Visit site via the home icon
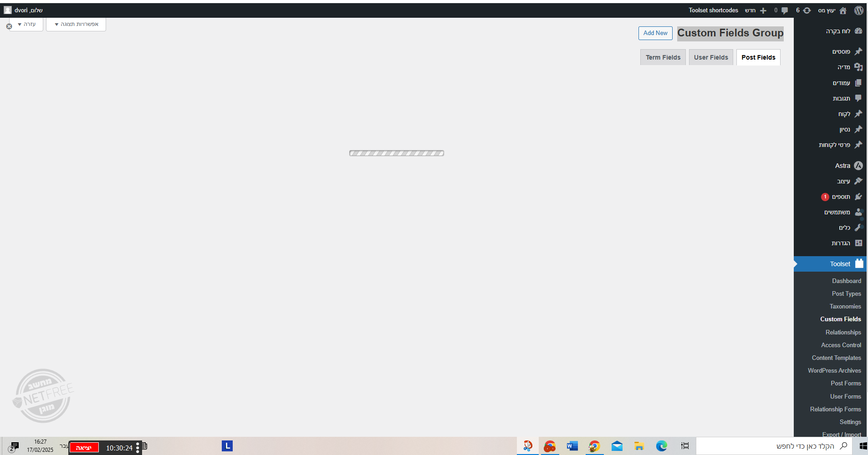This screenshot has height=455, width=868. click(x=843, y=10)
